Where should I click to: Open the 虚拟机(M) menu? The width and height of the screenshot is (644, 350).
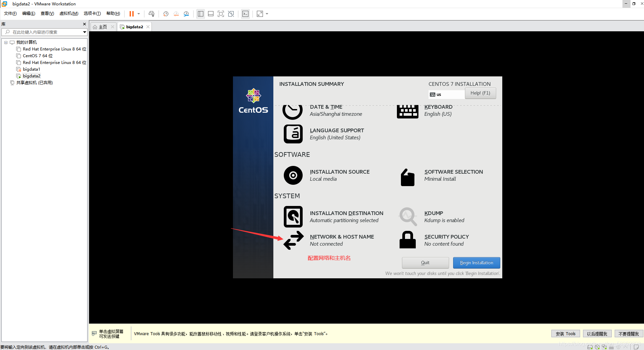coord(69,13)
